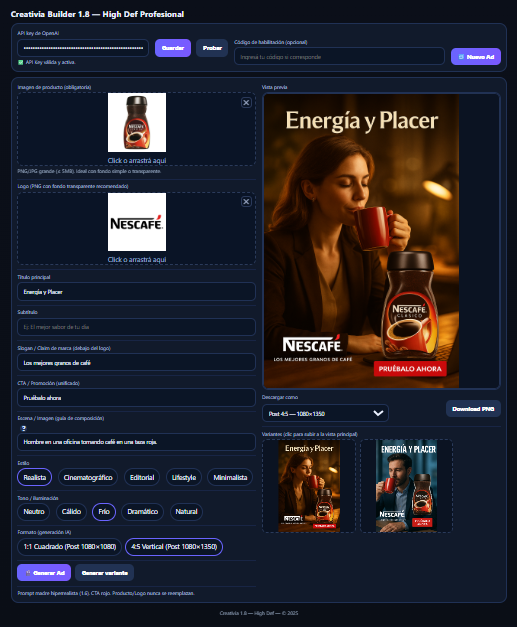Focus the OpenAI API key field
Viewport: 517px width, 627px height.
tap(83, 48)
